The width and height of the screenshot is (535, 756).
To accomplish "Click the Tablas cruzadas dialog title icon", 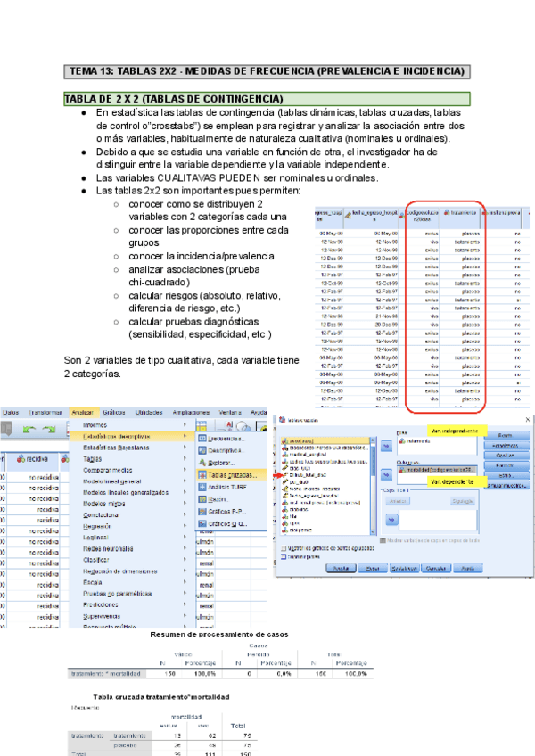I will 283,420.
